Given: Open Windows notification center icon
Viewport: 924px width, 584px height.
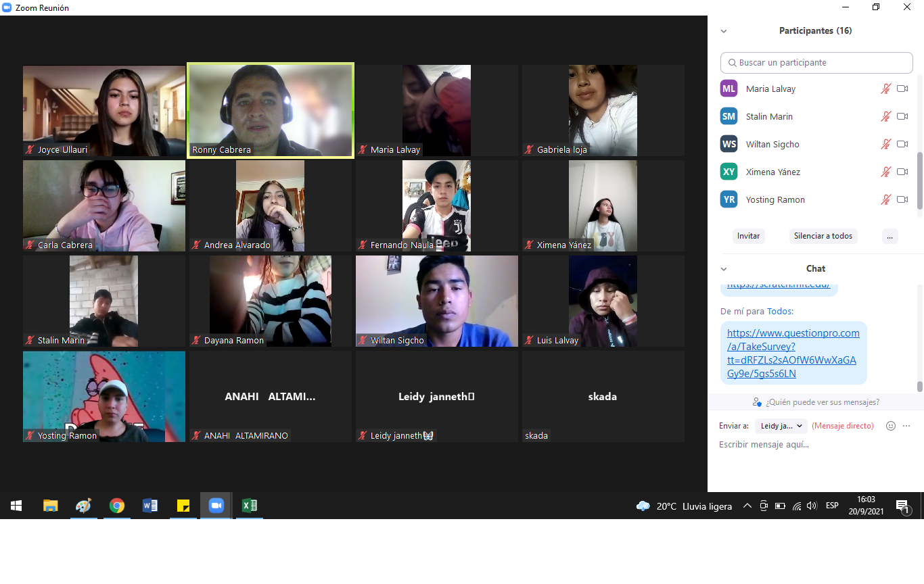Looking at the screenshot, I should pos(902,506).
